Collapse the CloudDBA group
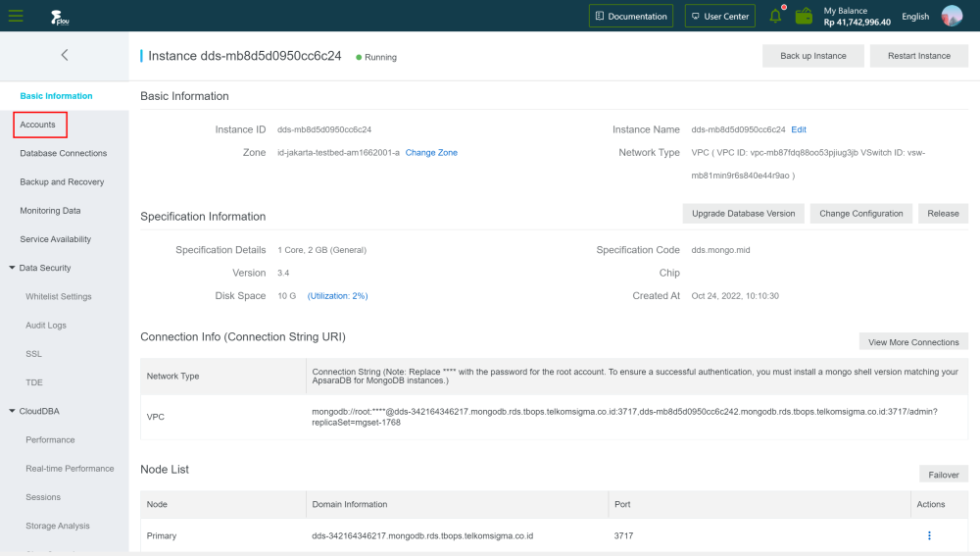 tap(34, 411)
